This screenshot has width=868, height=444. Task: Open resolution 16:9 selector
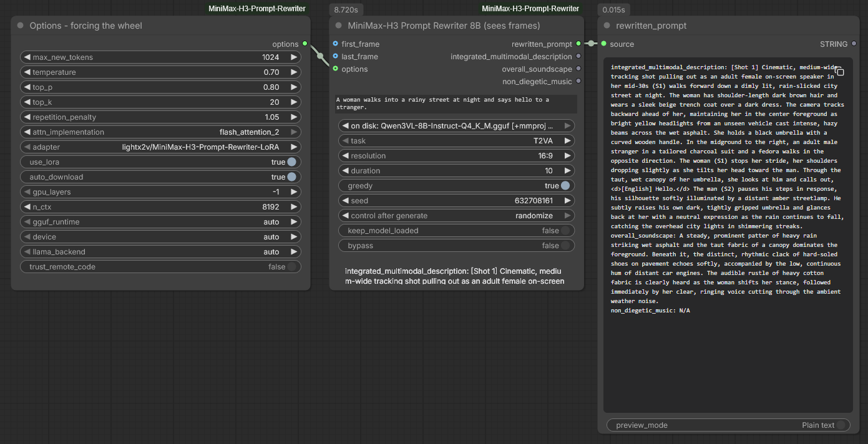[457, 156]
